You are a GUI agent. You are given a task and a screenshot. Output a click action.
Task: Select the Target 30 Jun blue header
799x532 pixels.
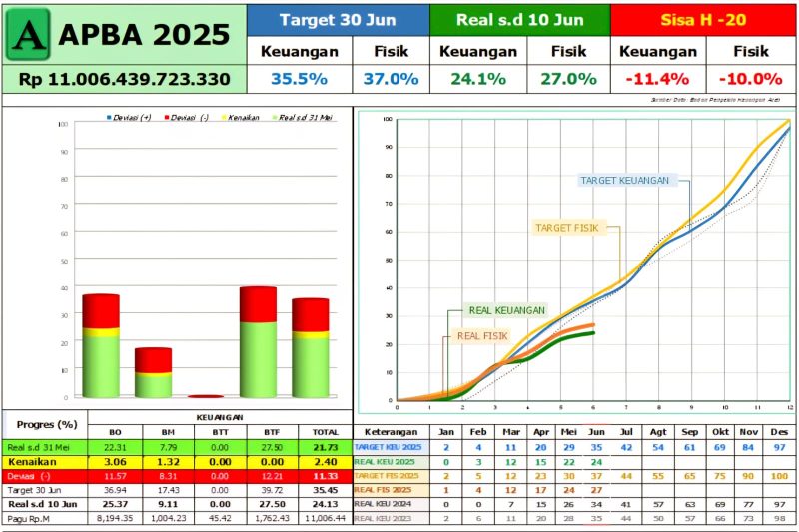[x=338, y=20]
